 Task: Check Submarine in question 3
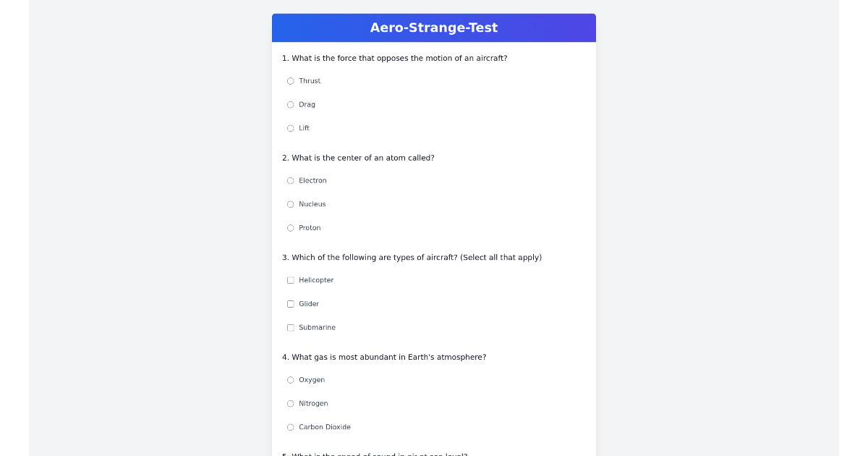click(290, 327)
